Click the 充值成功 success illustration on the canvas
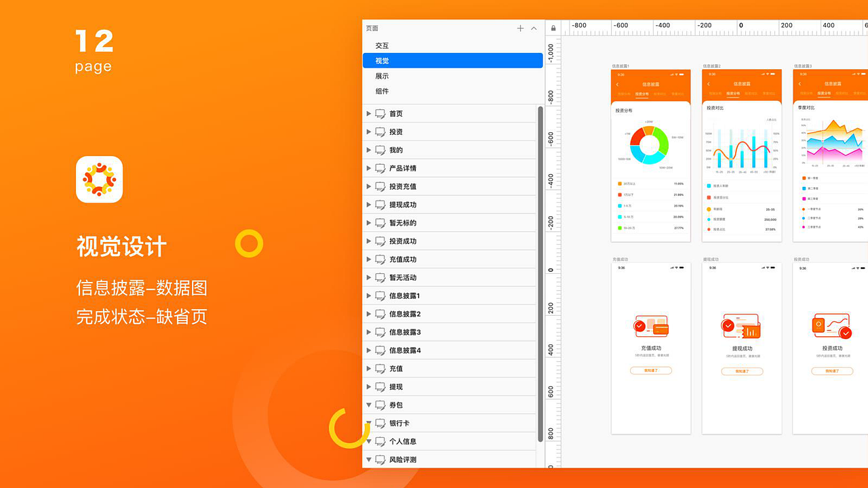Viewport: 868px width, 488px height. [651, 326]
